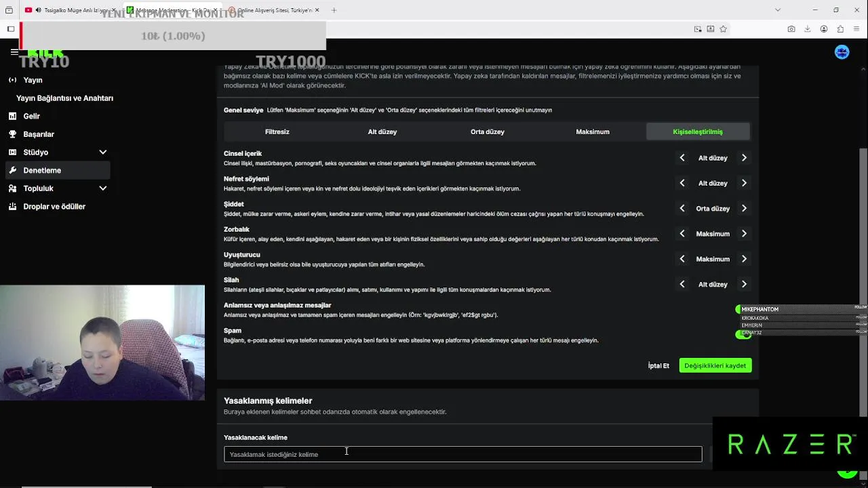
Task: Click the Maksimum value in Zorbalık row
Action: [713, 234]
